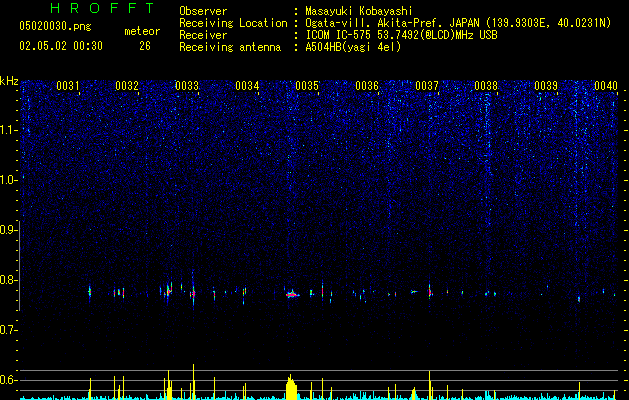This screenshot has width=629, height=400.
Task: Click the 1.1 frequency axis label
Action: pyautogui.click(x=8, y=130)
